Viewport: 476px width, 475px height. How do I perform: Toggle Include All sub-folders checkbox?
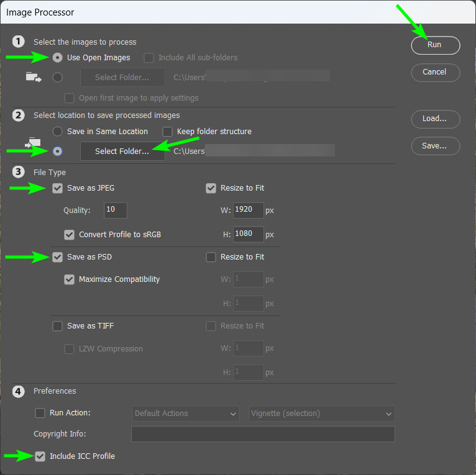coord(149,58)
